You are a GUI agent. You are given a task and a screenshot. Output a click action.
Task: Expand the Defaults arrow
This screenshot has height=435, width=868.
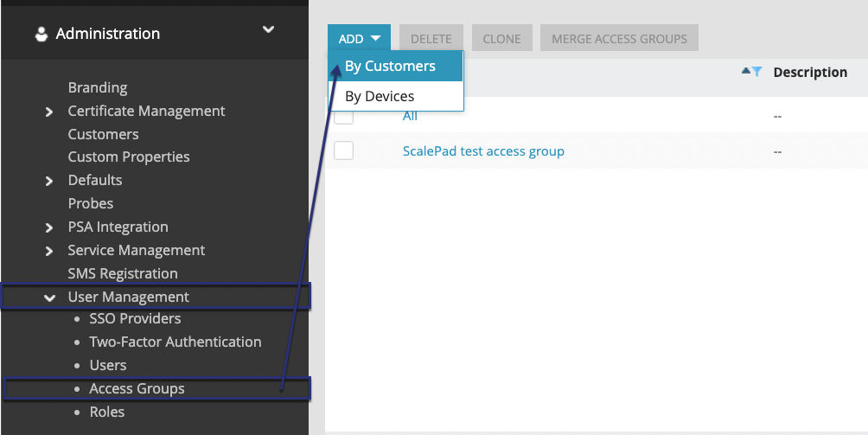[49, 181]
